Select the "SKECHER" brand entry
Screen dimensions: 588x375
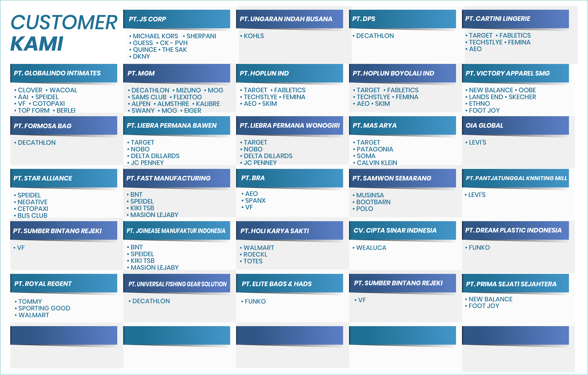pos(522,97)
